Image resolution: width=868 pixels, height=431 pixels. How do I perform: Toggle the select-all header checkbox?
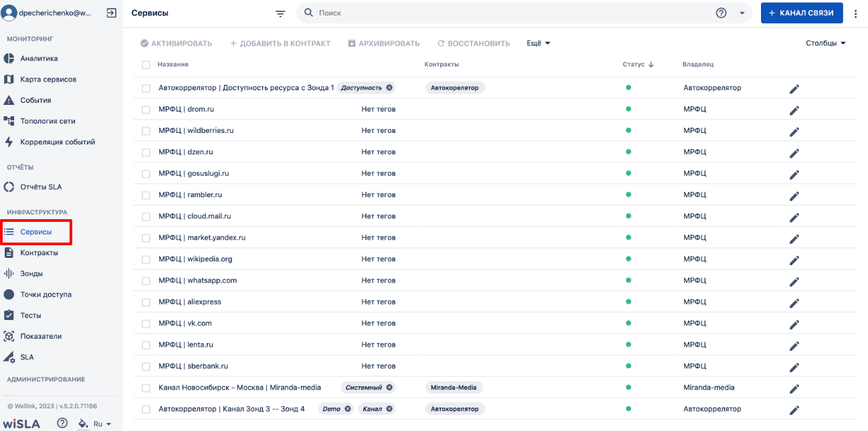pyautogui.click(x=146, y=65)
